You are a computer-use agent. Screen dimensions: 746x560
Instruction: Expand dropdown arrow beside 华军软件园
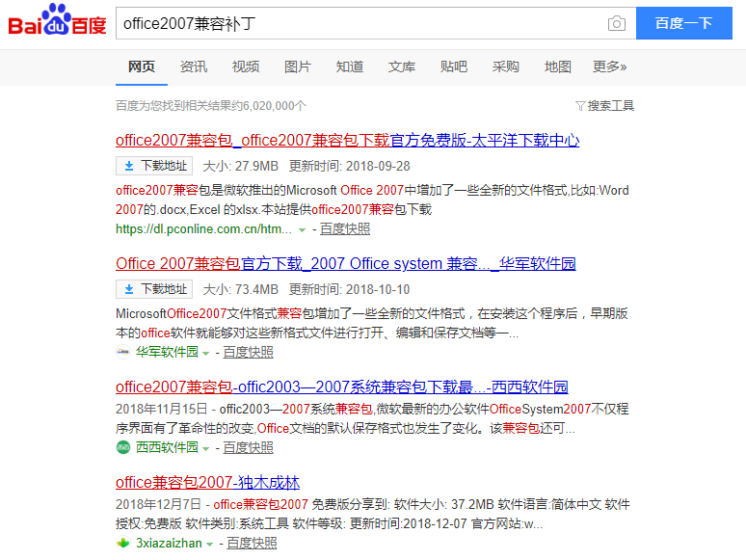coord(205,353)
